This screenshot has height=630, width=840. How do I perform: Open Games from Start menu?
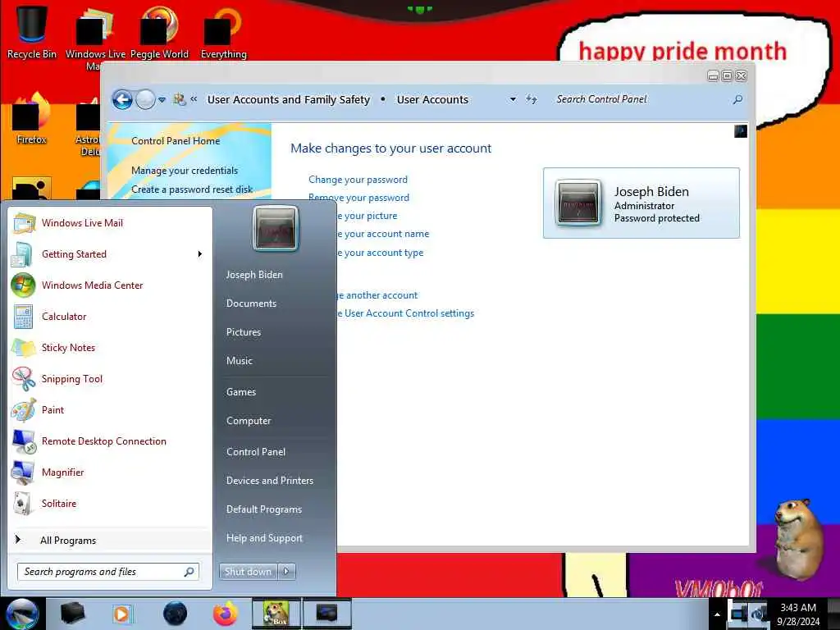[x=241, y=392]
